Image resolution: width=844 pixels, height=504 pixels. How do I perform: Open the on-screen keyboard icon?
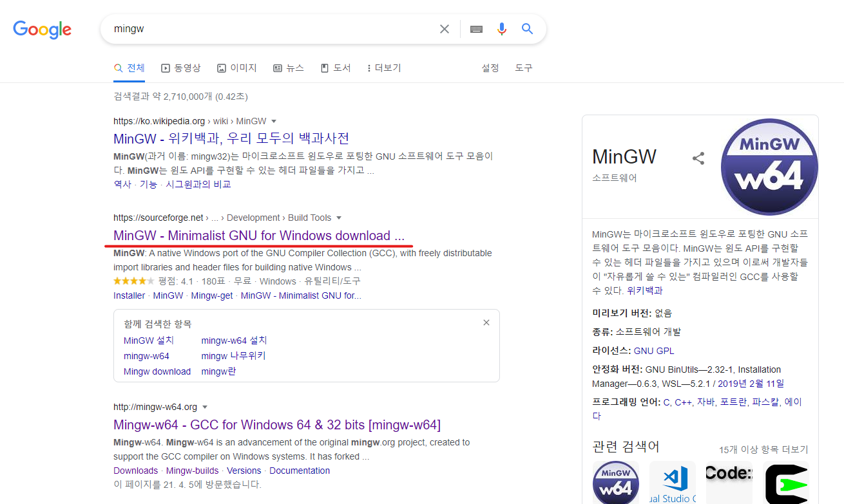476,29
